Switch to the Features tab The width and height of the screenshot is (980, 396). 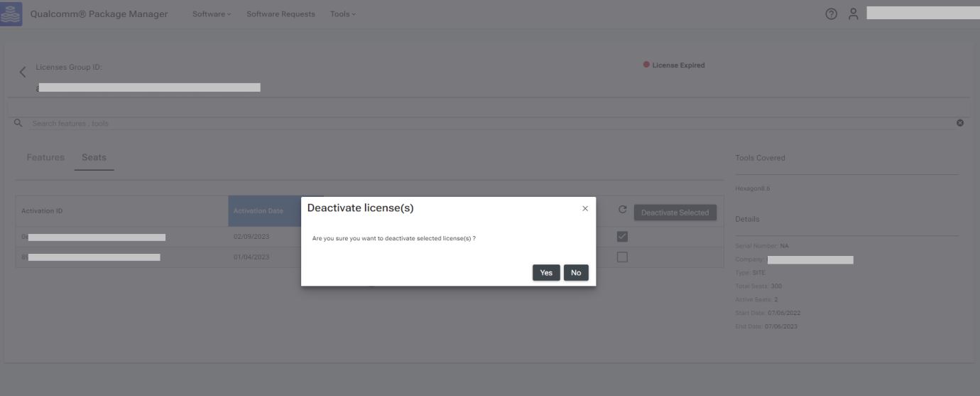pos(45,158)
